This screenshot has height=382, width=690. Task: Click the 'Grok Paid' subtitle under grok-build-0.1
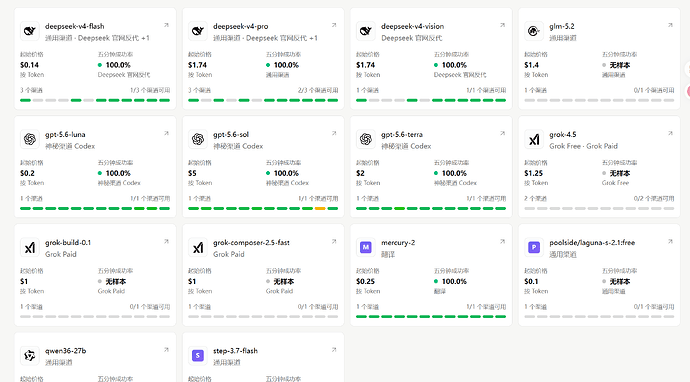click(x=61, y=254)
